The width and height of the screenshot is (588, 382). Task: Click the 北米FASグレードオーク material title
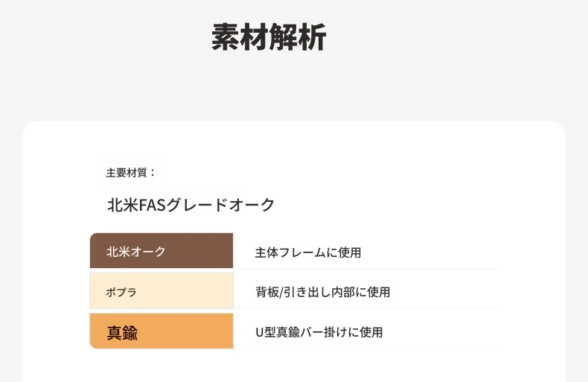coord(191,205)
